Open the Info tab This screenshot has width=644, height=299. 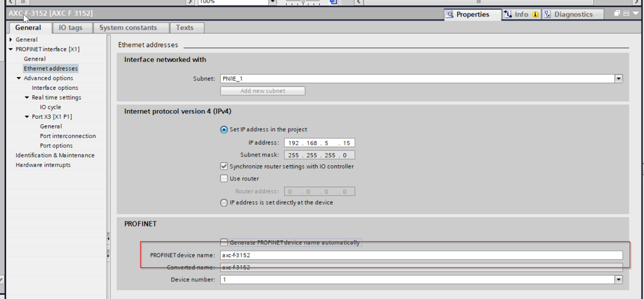point(522,14)
